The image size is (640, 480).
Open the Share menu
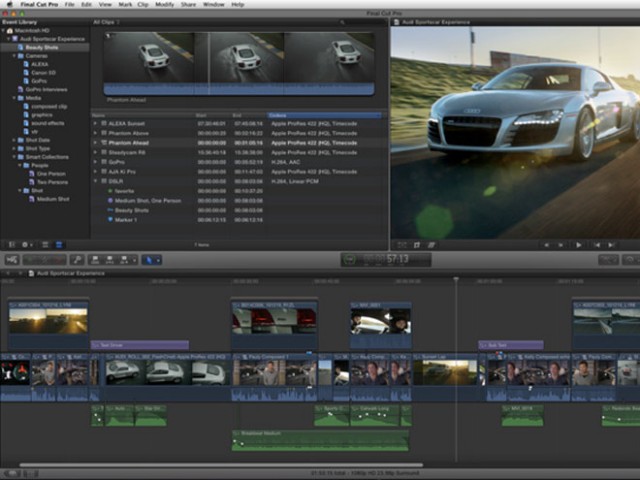188,4
